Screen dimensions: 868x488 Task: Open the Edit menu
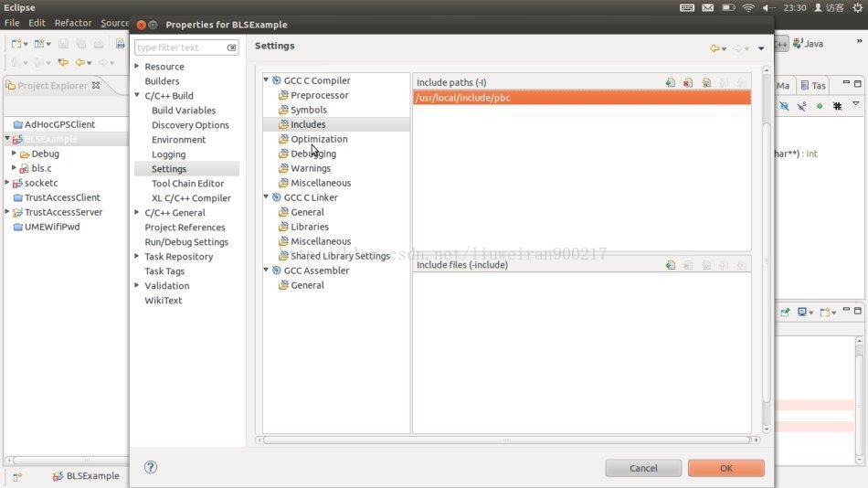click(x=37, y=23)
